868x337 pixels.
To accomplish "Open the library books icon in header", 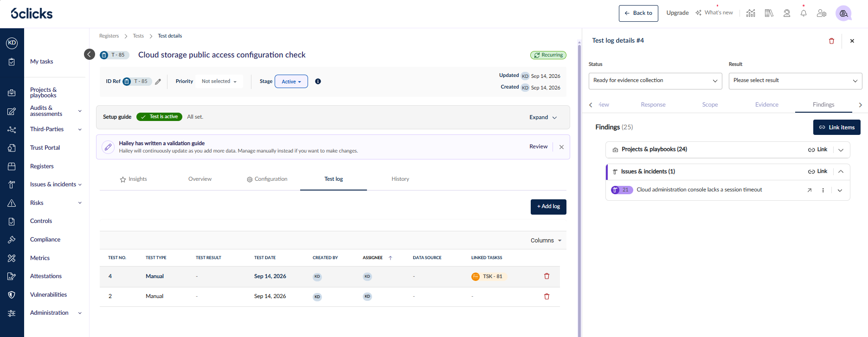I will pos(769,13).
